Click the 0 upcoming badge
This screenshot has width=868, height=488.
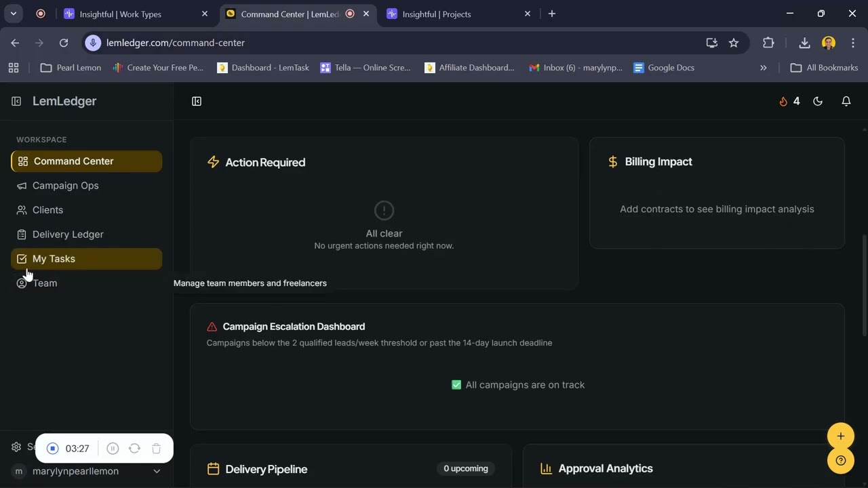pos(466,468)
